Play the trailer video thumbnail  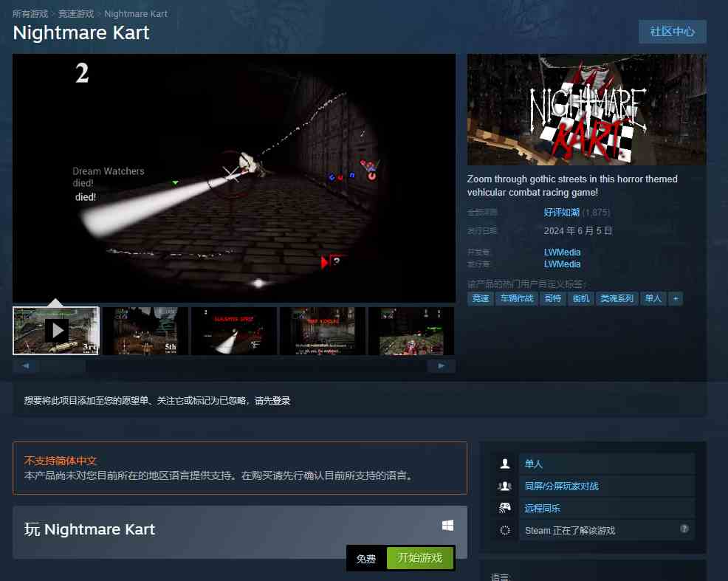coord(56,331)
